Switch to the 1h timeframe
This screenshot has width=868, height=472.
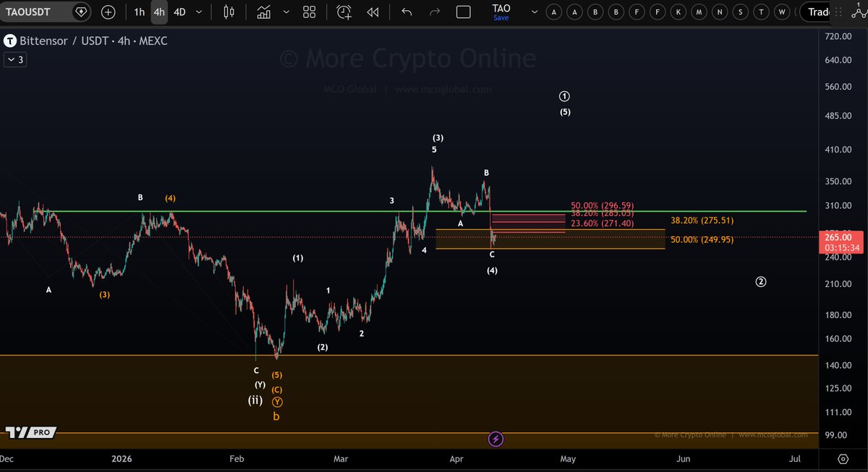tap(139, 12)
